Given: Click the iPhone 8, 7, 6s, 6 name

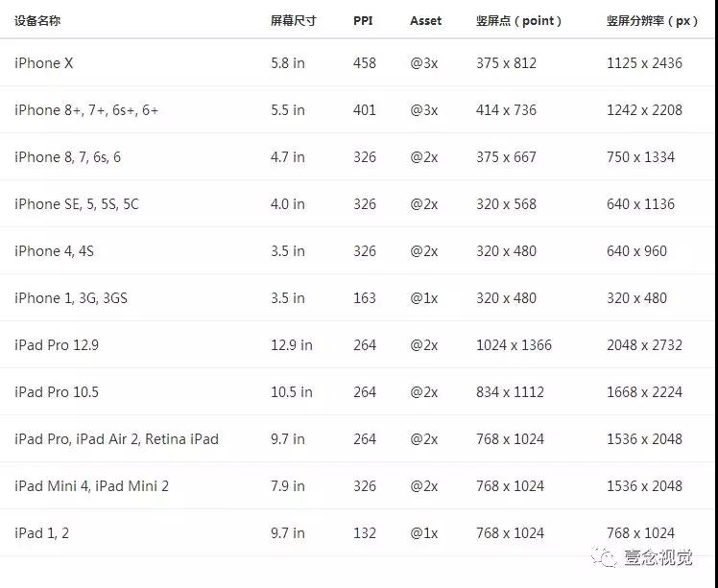Looking at the screenshot, I should pyautogui.click(x=67, y=157).
